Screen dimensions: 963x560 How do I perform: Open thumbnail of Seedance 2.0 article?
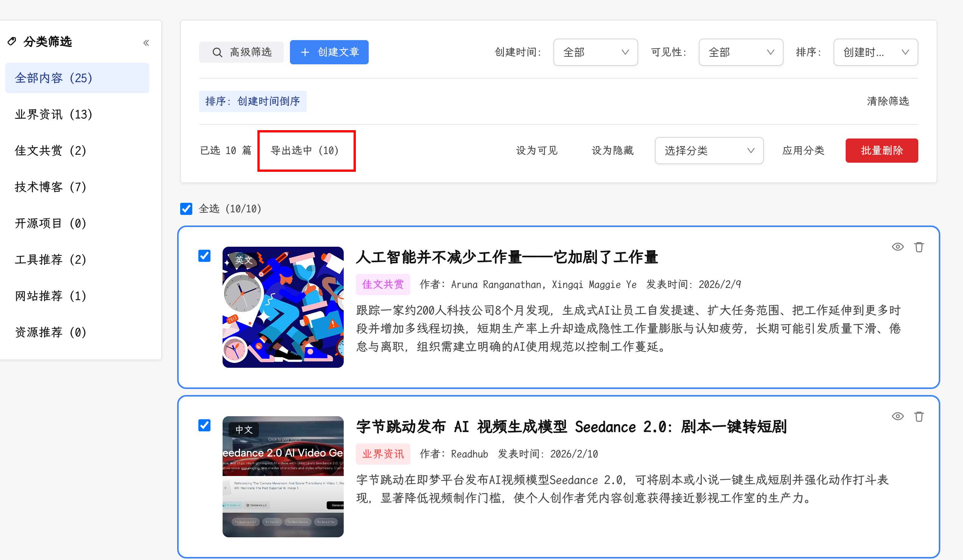click(x=283, y=477)
